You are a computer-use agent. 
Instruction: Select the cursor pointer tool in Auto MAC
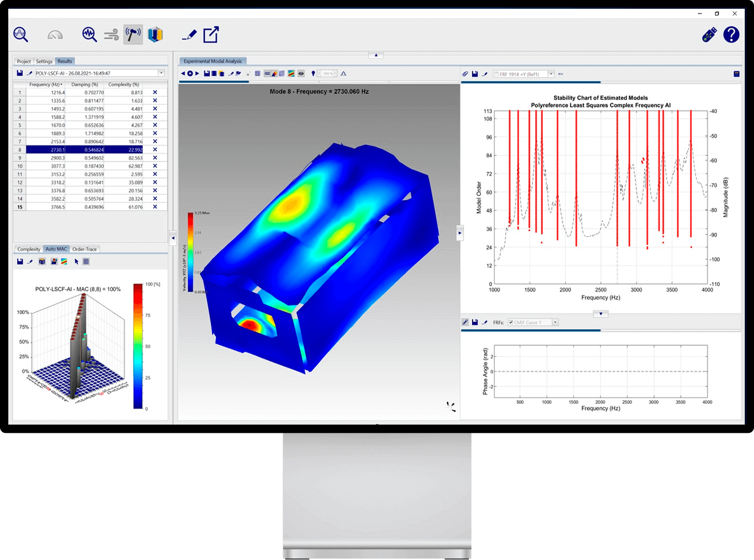[x=77, y=261]
